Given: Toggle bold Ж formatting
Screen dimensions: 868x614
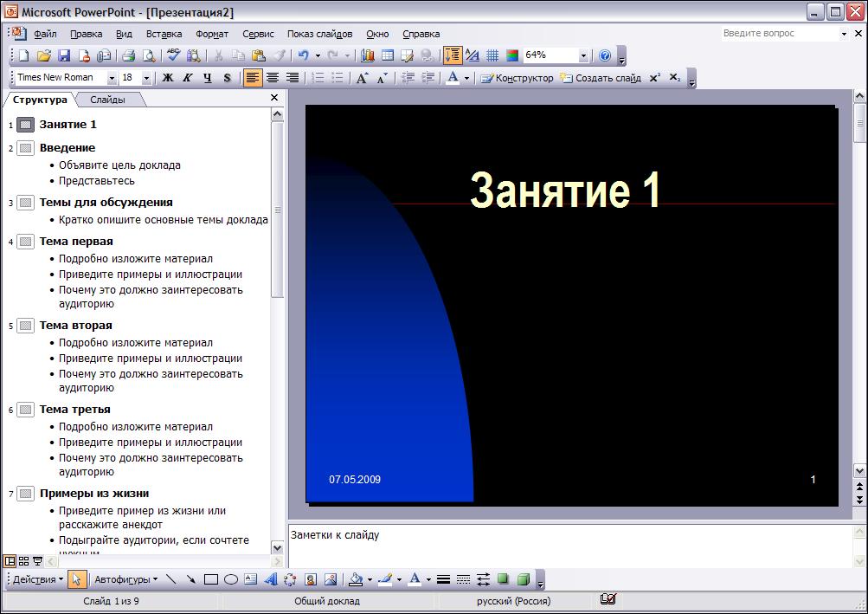Looking at the screenshot, I should [x=167, y=78].
